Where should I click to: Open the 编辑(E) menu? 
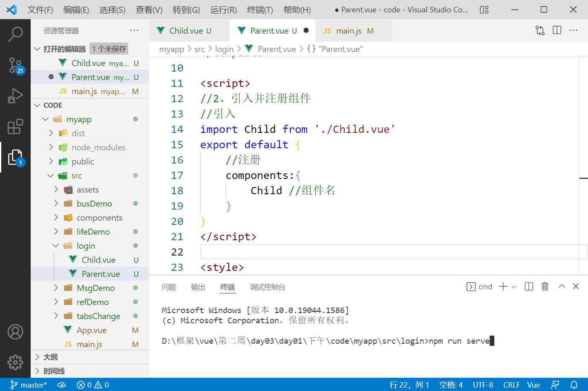tap(76, 10)
